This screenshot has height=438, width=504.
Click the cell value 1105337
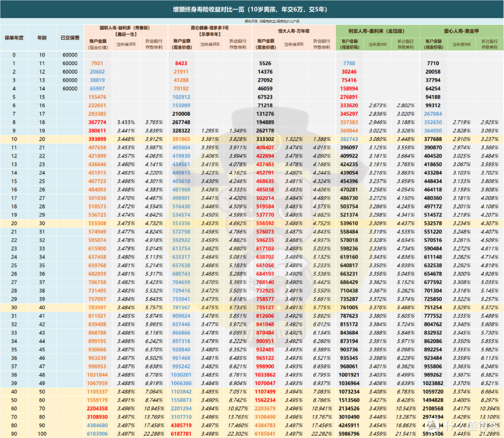[x=98, y=392]
